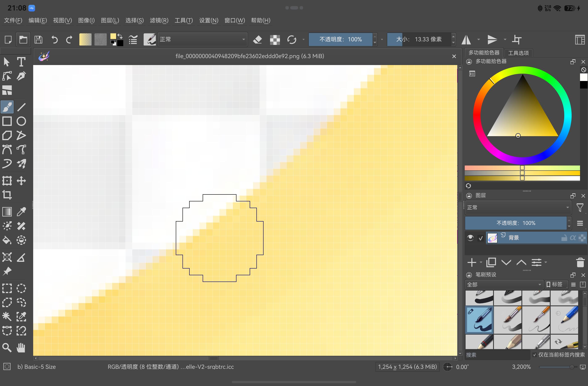Toggle Preserve Alpha checkerboard button
The image size is (588, 386).
tap(275, 39)
